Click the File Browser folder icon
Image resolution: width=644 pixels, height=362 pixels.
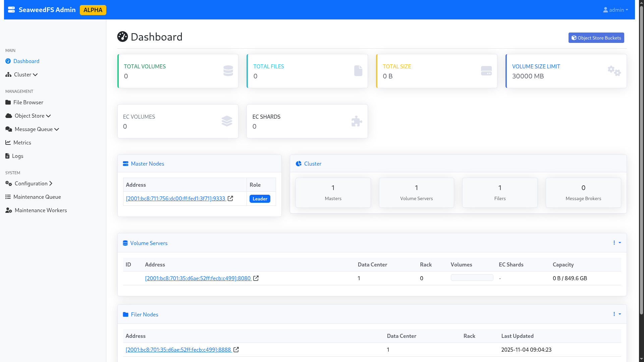pyautogui.click(x=8, y=102)
